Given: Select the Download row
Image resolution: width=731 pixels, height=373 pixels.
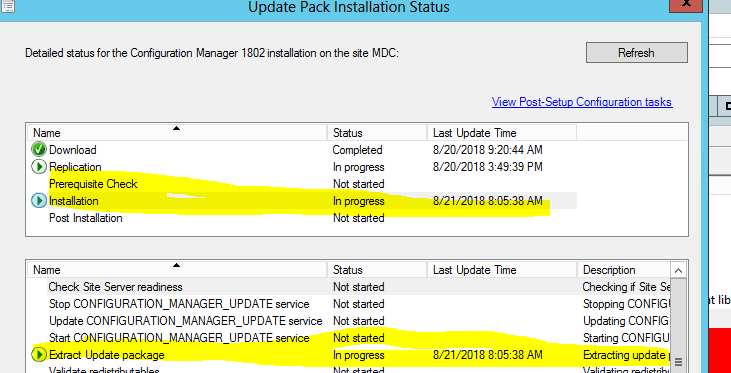Looking at the screenshot, I should coord(302,150).
